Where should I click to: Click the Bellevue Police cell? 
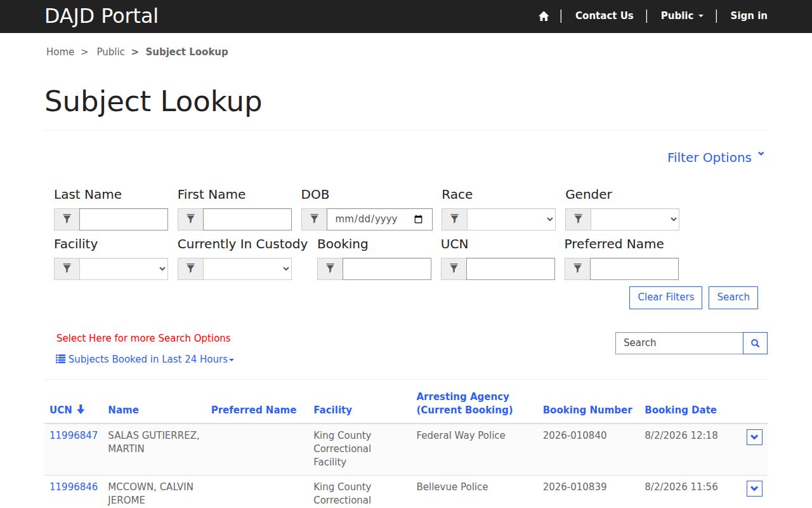[452, 487]
